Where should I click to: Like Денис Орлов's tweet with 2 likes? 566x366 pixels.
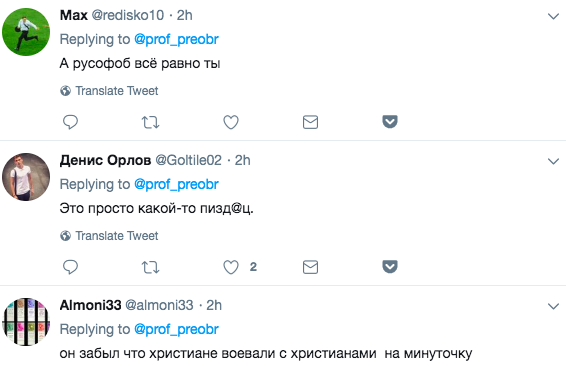tap(231, 267)
